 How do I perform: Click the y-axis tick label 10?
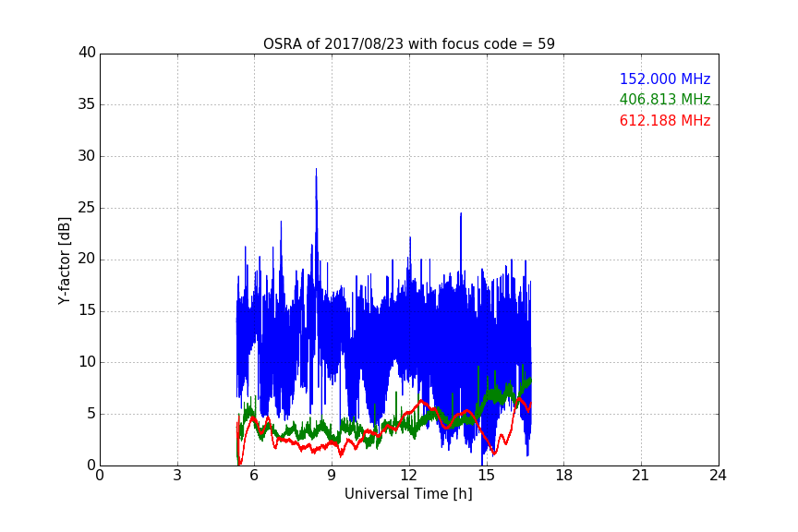[x=87, y=362]
